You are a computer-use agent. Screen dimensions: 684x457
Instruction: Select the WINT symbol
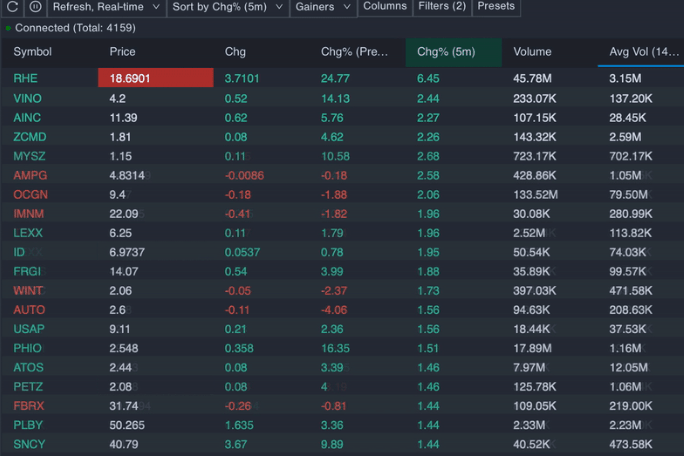tap(28, 290)
